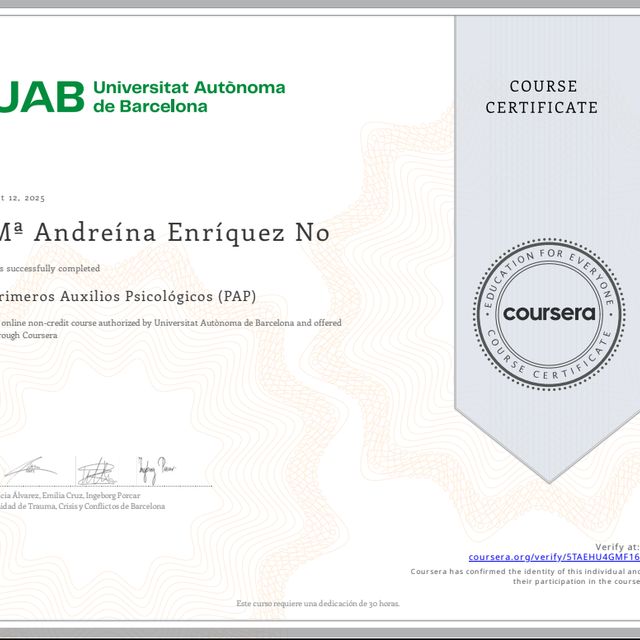The image size is (640, 640).
Task: Select the course title 'Primeros Auxilios Psicológicos (PAP)'
Action: coord(128,296)
